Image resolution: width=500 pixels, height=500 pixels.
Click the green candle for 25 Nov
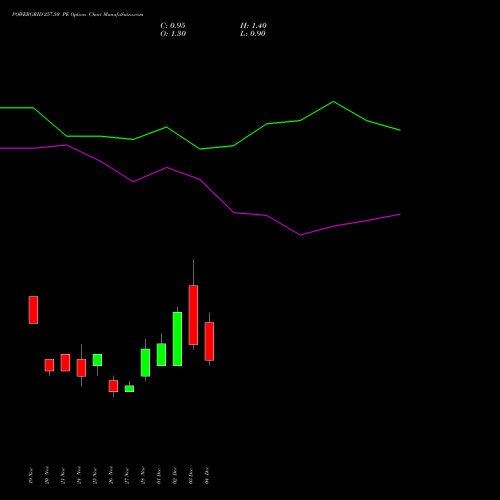(97, 360)
